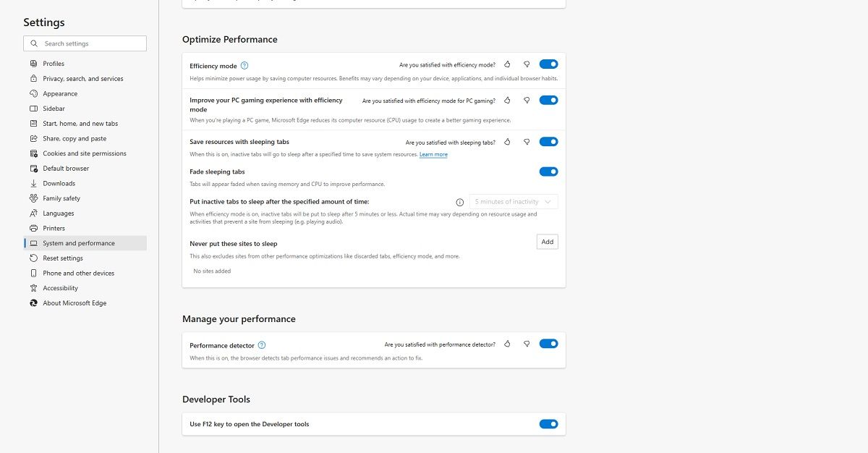Open the Learn more link about sleeping tabs
Screen dimensions: 868x453
point(433,154)
